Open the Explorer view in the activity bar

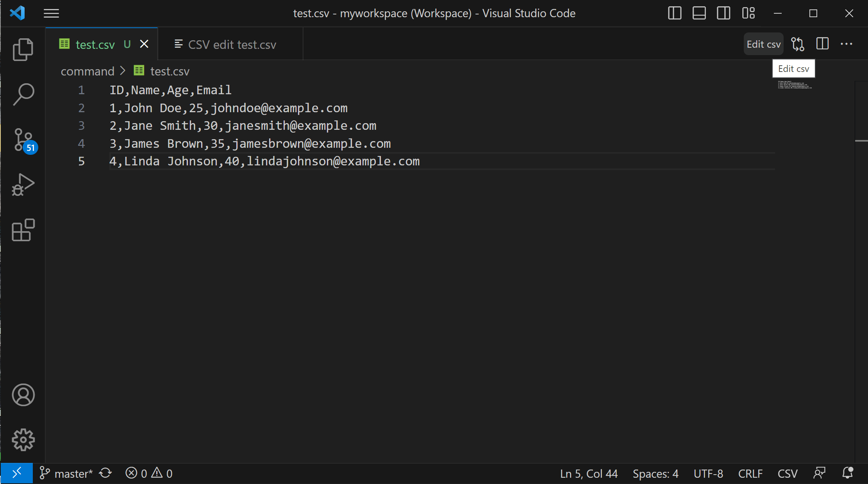coord(23,50)
